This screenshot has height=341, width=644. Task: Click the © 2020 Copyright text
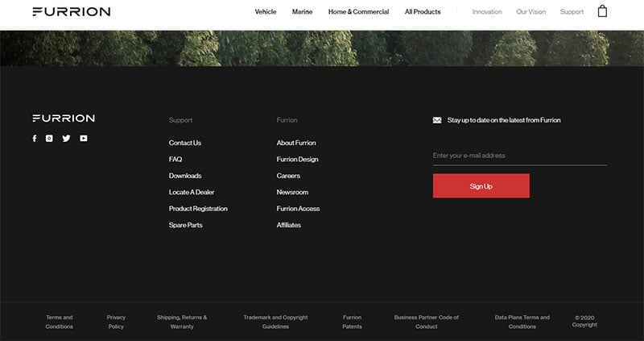click(584, 322)
